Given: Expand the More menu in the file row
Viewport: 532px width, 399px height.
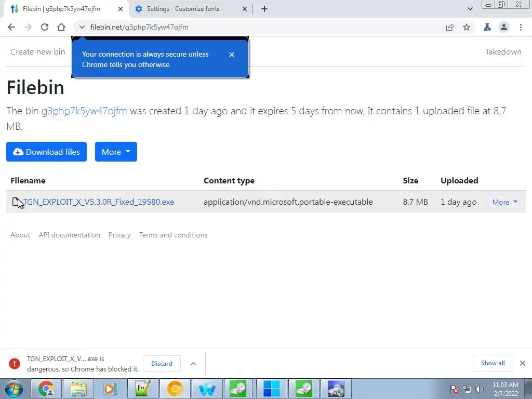Looking at the screenshot, I should pos(505,202).
